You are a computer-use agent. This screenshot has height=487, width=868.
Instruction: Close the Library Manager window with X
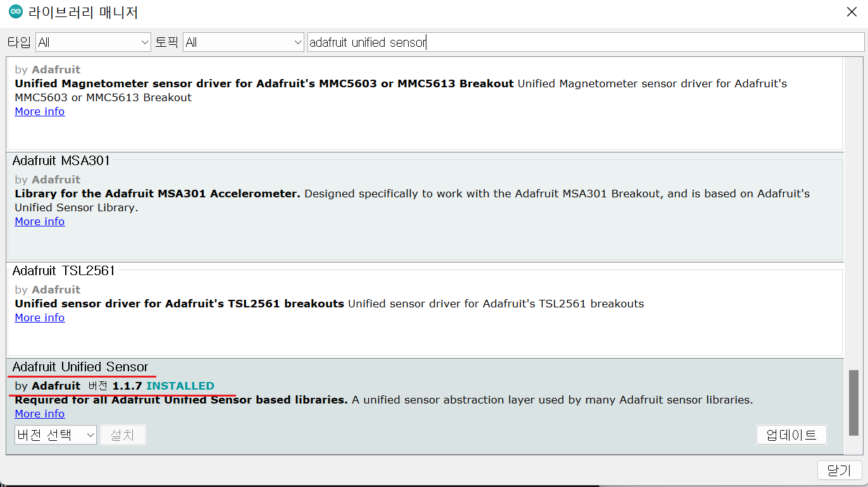coord(852,11)
